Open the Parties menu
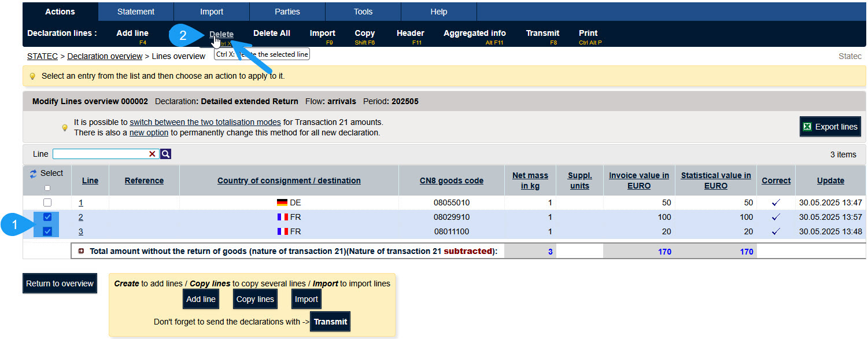Viewport: 868px width, 339px height. [287, 11]
